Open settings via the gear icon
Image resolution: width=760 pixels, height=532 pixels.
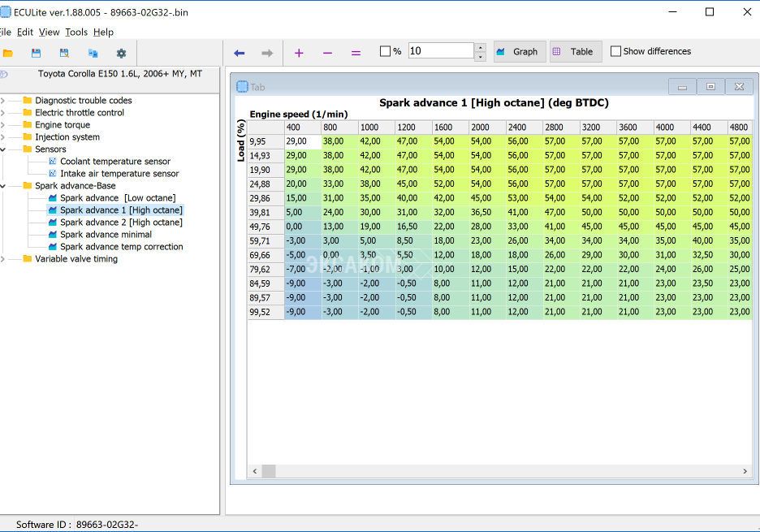(121, 54)
